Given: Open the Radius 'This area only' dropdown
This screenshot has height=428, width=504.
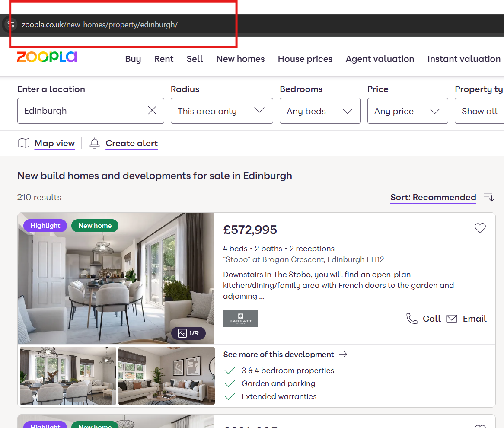Looking at the screenshot, I should [222, 111].
